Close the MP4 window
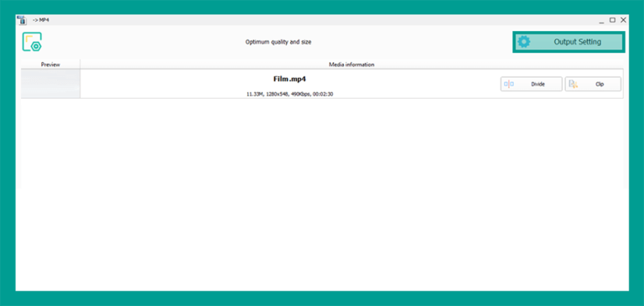The width and height of the screenshot is (644, 306). pos(623,20)
